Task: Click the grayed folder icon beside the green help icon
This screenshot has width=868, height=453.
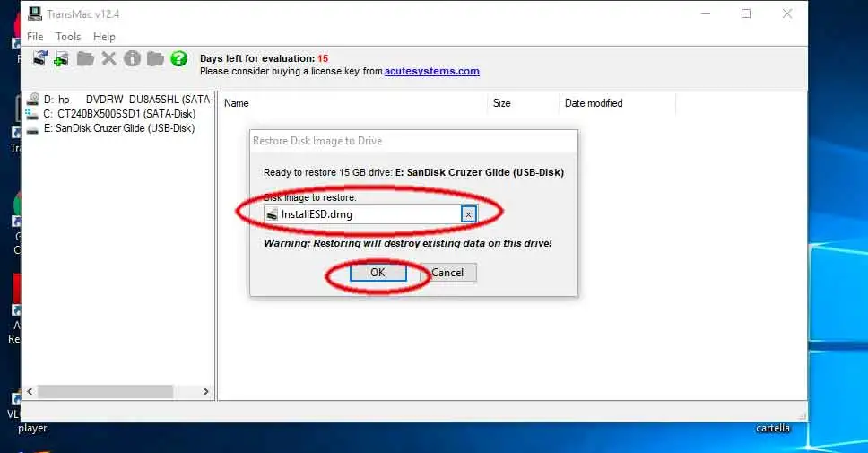Action: (x=155, y=58)
